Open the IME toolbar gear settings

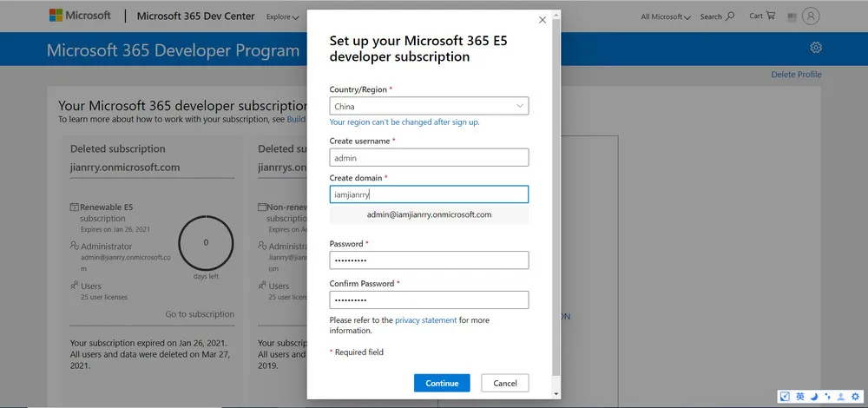tap(854, 397)
